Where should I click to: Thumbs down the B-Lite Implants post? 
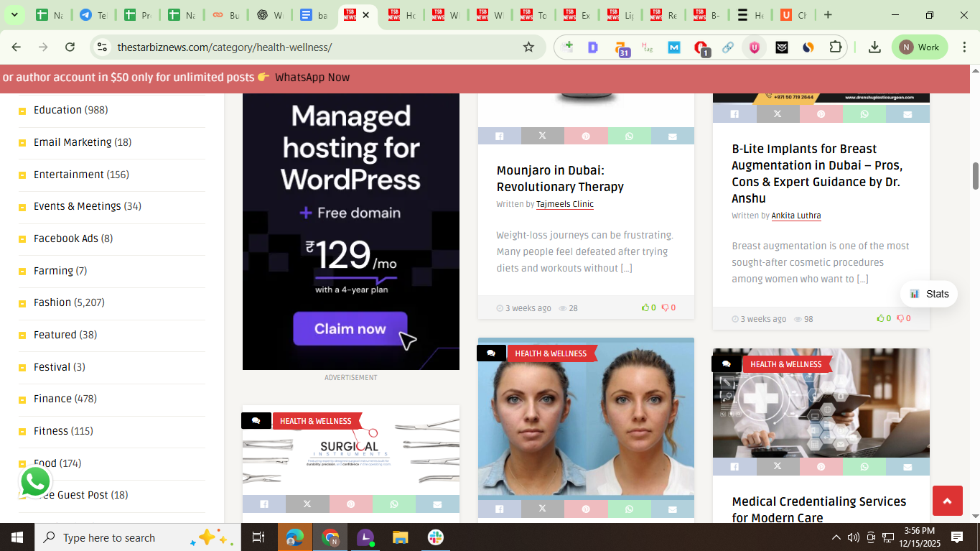pos(903,318)
